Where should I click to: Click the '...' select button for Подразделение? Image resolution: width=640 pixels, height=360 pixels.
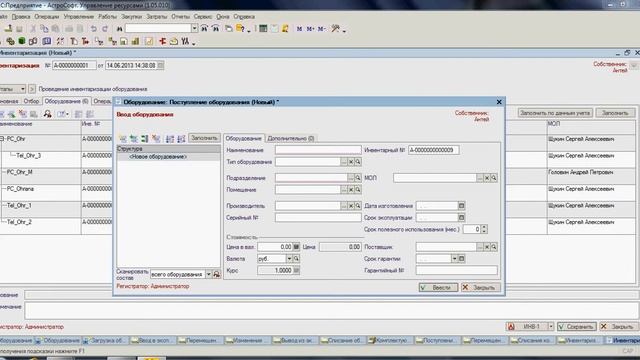coord(351,178)
